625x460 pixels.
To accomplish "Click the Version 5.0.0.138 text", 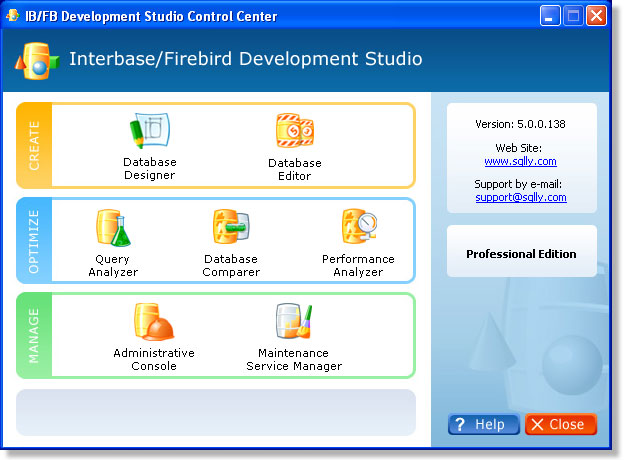I will click(520, 124).
